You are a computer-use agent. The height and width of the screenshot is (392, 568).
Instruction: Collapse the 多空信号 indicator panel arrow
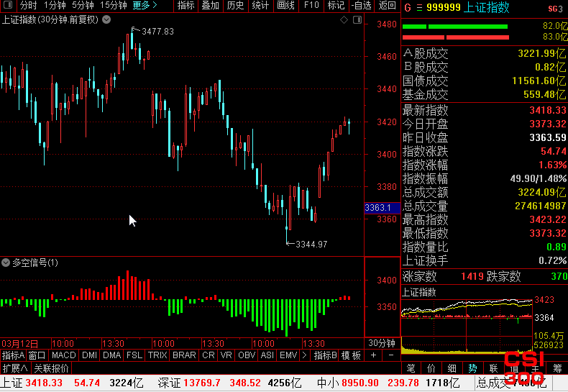(6, 263)
